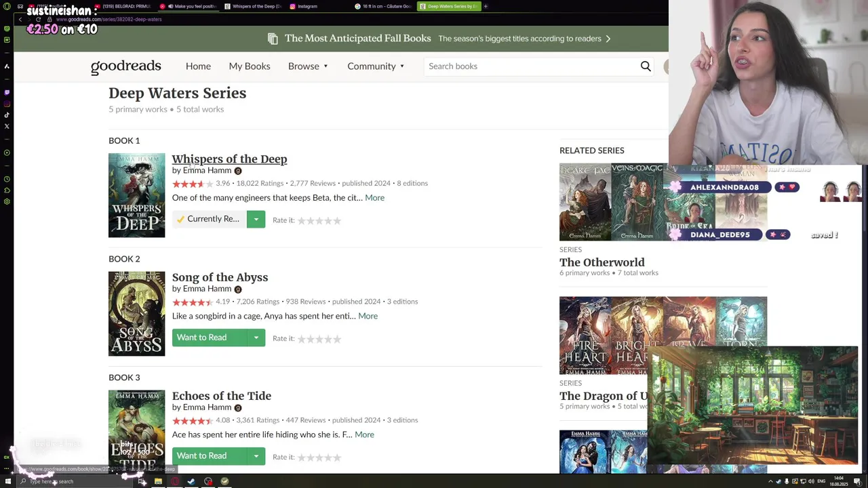Click the browser address bar URL
This screenshot has height=488, width=868.
click(x=108, y=19)
